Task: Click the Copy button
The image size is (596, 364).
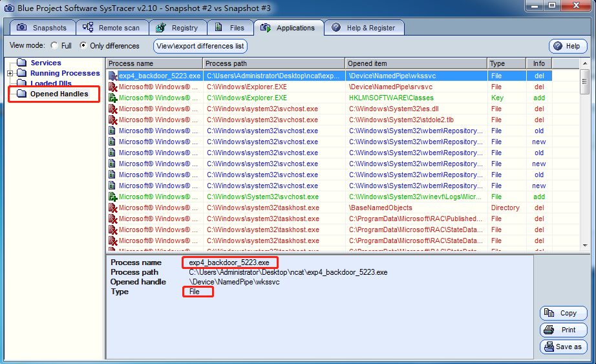Action: pyautogui.click(x=563, y=313)
